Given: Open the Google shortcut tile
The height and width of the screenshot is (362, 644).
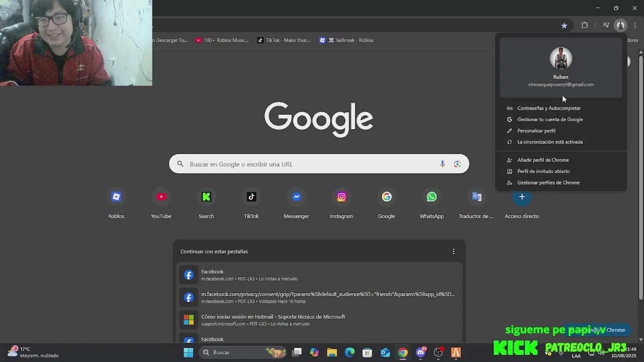Looking at the screenshot, I should [x=386, y=204].
